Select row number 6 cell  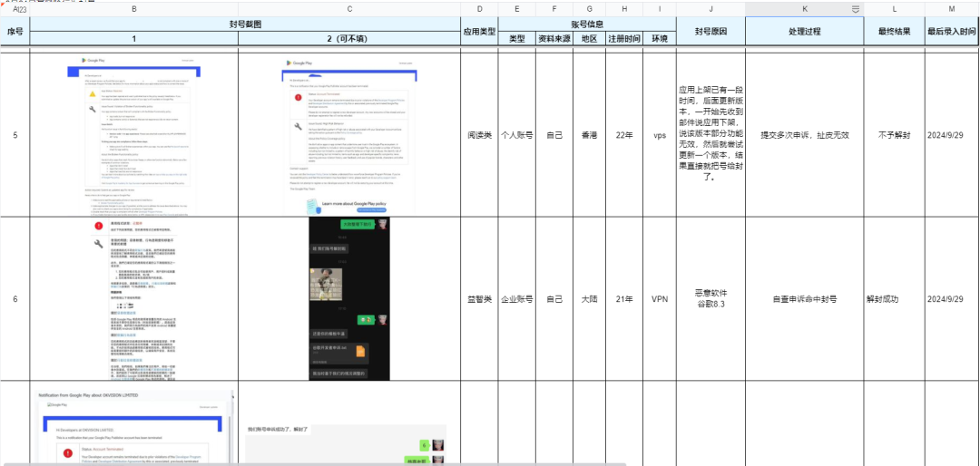(x=15, y=298)
